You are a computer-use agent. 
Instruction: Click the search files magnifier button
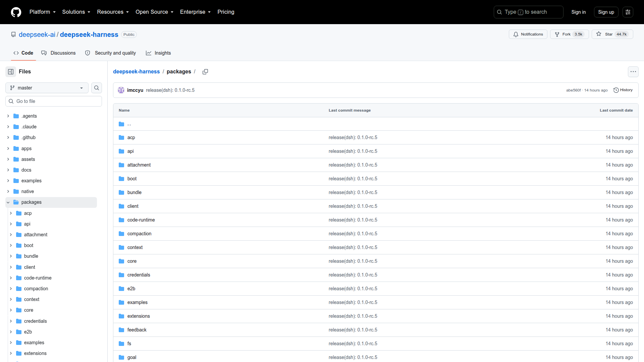97,88
